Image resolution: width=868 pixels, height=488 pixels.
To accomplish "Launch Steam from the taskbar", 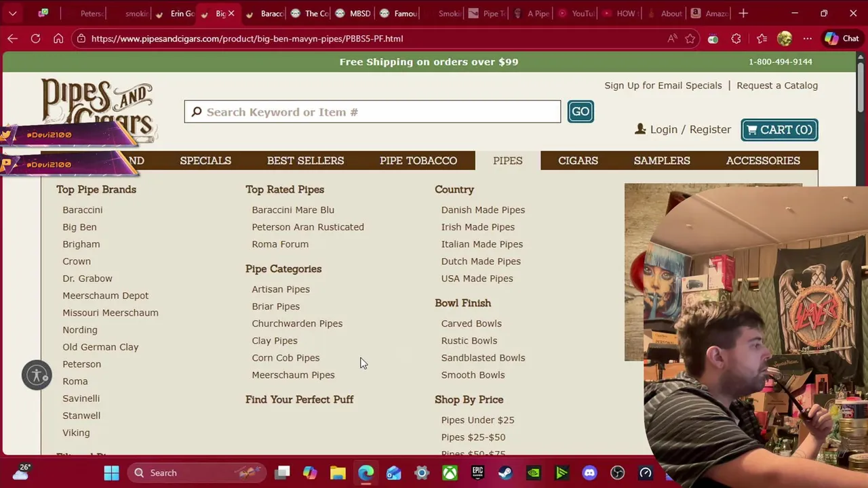I will coord(505,473).
